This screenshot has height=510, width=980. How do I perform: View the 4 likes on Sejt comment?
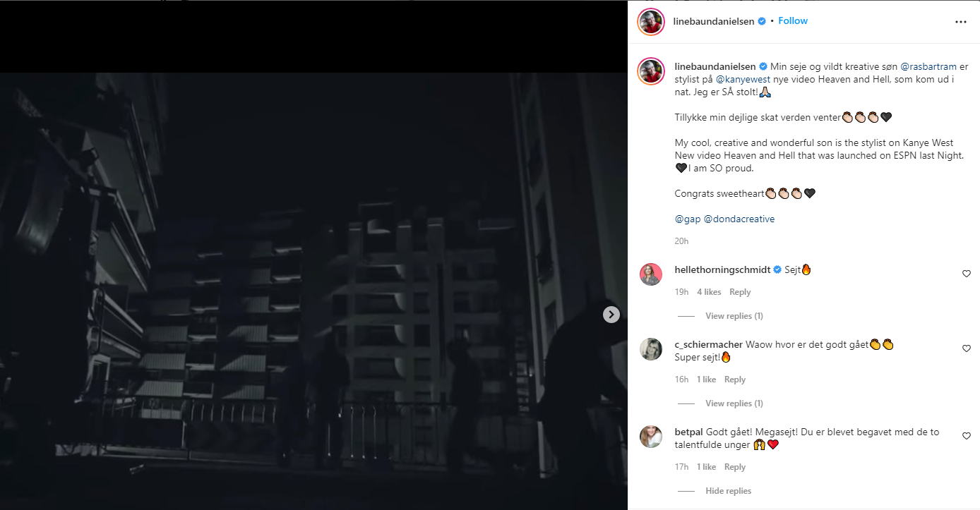point(709,292)
